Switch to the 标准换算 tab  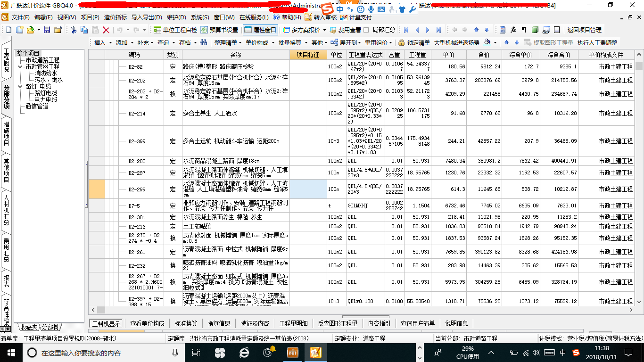click(186, 323)
